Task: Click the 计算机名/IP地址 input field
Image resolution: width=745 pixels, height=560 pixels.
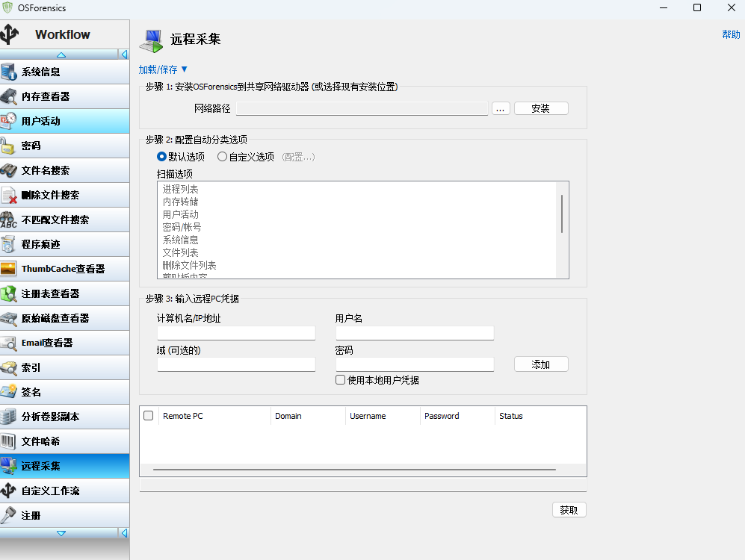Action: (236, 333)
